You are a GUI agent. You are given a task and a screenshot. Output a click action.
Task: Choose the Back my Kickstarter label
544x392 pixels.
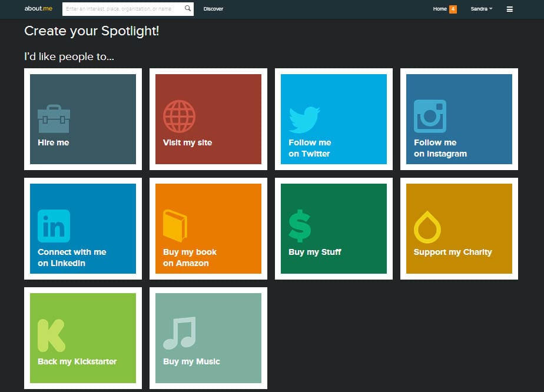pos(77,361)
